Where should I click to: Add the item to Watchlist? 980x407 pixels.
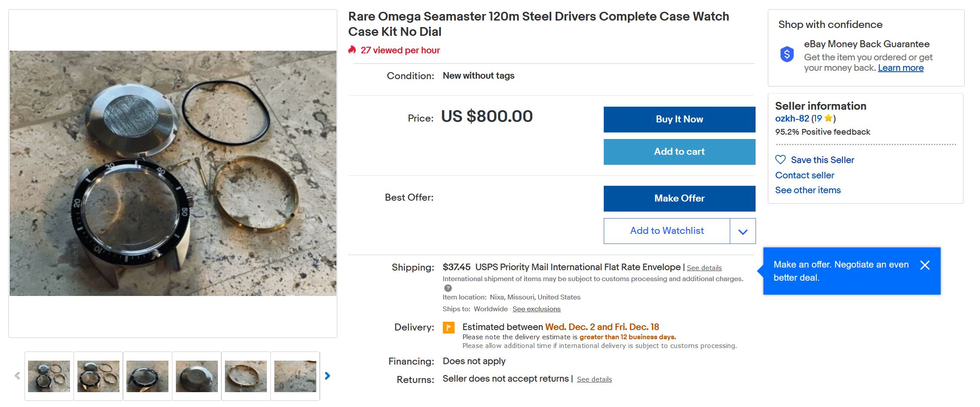[666, 231]
